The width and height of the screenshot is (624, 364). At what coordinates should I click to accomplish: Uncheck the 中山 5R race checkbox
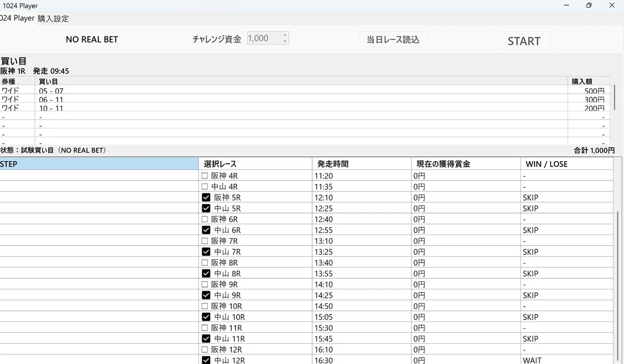click(206, 209)
